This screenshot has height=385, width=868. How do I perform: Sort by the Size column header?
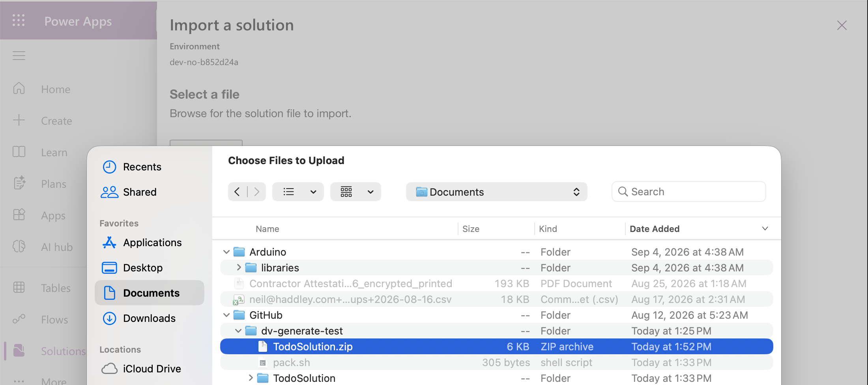click(471, 229)
